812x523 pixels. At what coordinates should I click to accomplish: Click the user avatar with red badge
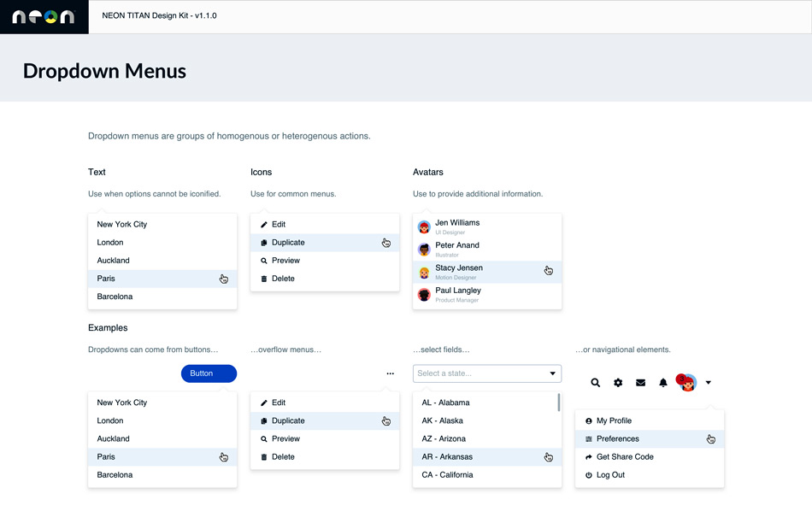(687, 382)
